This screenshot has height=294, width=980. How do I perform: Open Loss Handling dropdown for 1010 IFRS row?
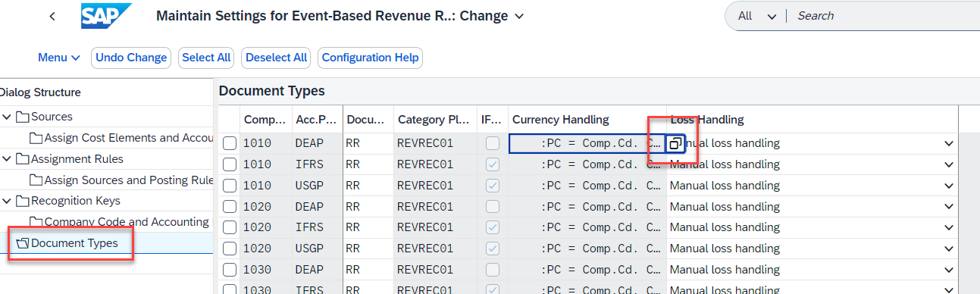tap(948, 164)
